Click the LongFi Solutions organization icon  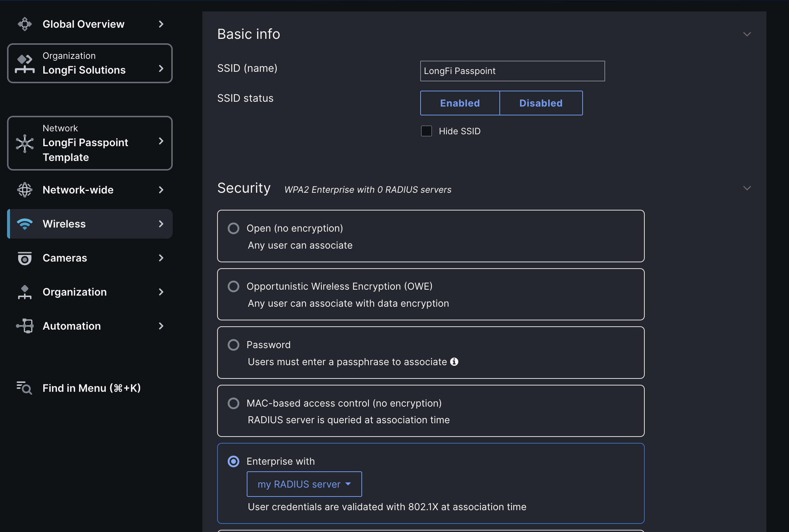25,64
